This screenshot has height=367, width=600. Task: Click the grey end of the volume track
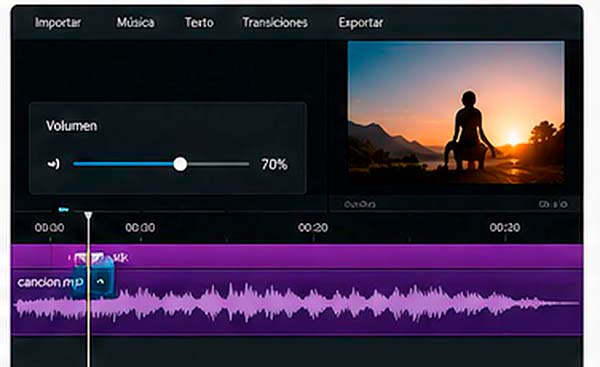(218, 164)
